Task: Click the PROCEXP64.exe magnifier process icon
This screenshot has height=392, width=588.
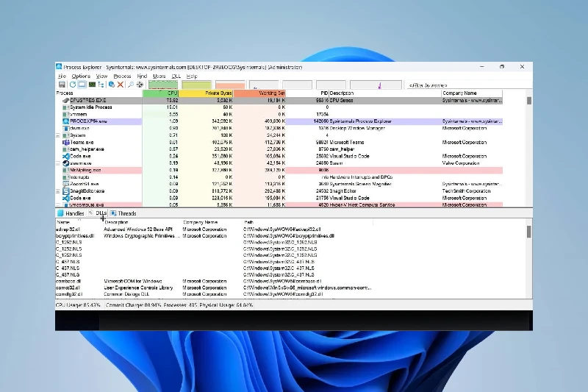Action: pos(65,121)
